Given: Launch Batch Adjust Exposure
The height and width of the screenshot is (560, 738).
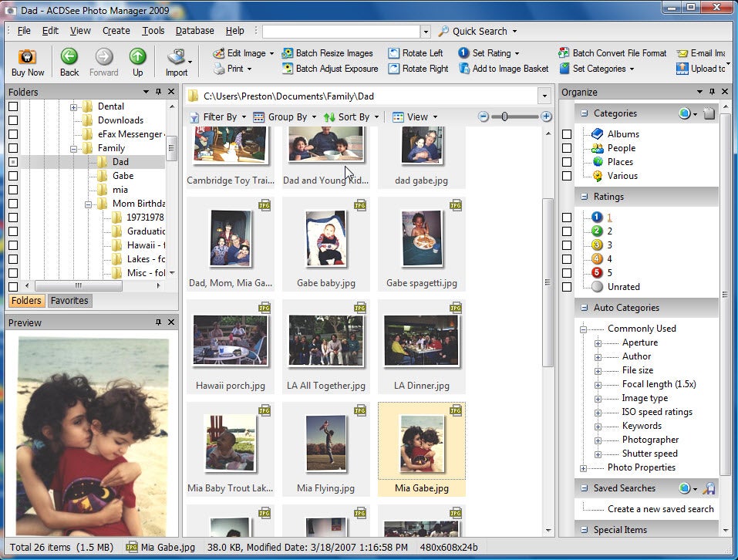Looking at the screenshot, I should pyautogui.click(x=330, y=69).
